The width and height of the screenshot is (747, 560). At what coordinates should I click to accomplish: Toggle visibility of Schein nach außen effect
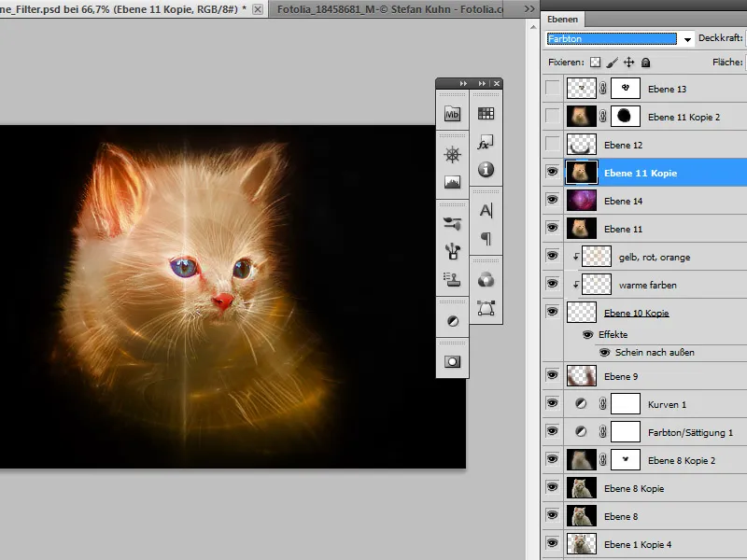[x=604, y=352]
